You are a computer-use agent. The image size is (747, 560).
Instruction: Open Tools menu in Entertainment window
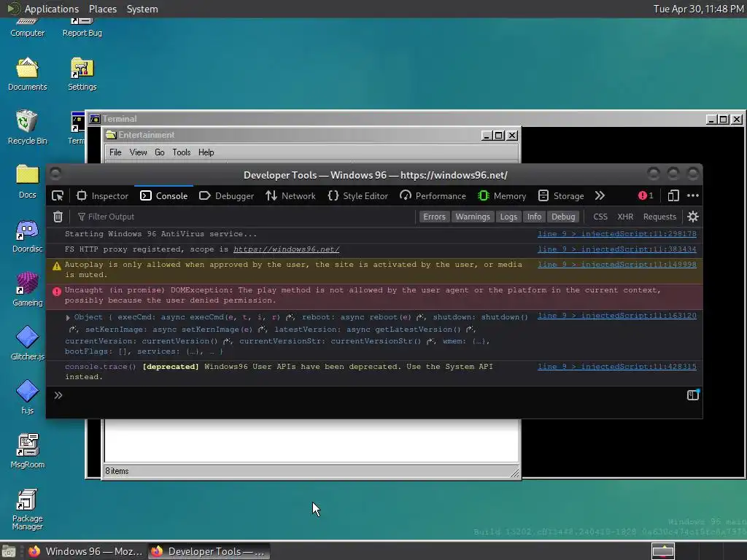[x=182, y=152]
